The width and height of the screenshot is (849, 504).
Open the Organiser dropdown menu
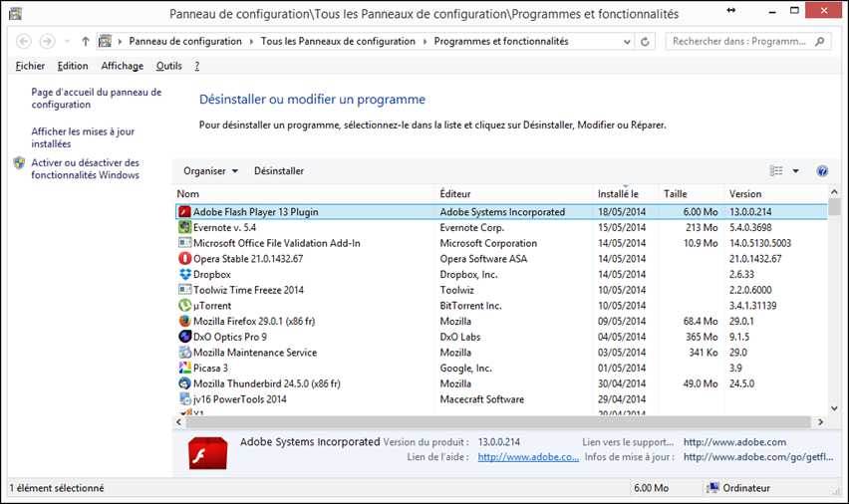[x=210, y=171]
